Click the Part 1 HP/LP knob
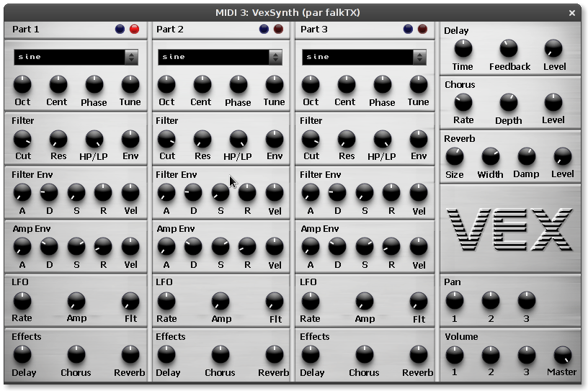588x391 pixels. click(x=94, y=139)
